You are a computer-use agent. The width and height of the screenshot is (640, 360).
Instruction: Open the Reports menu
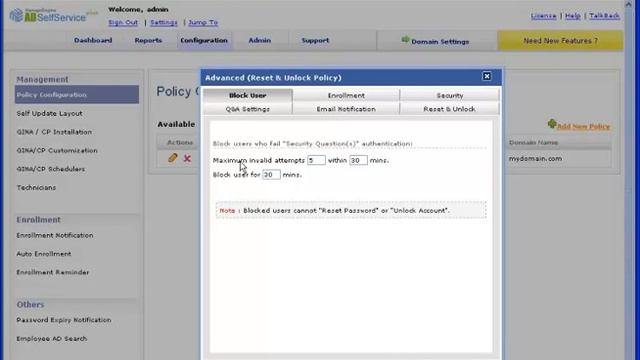pos(148,40)
